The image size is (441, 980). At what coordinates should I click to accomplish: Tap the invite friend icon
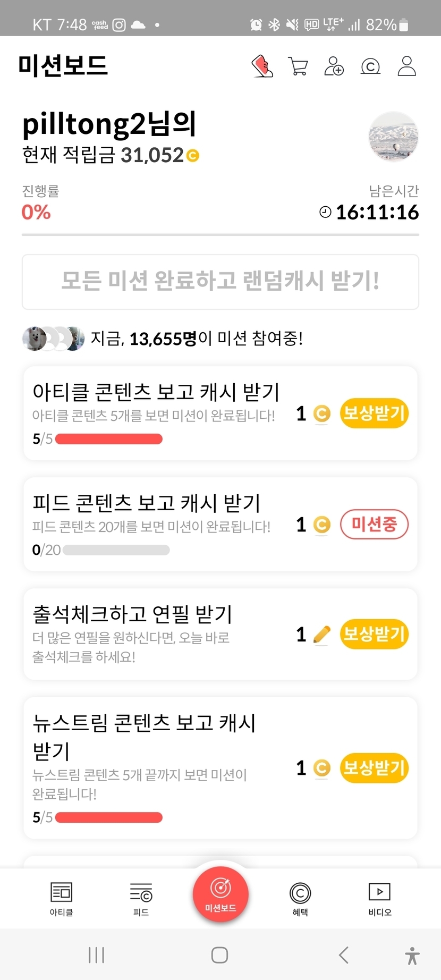click(334, 66)
